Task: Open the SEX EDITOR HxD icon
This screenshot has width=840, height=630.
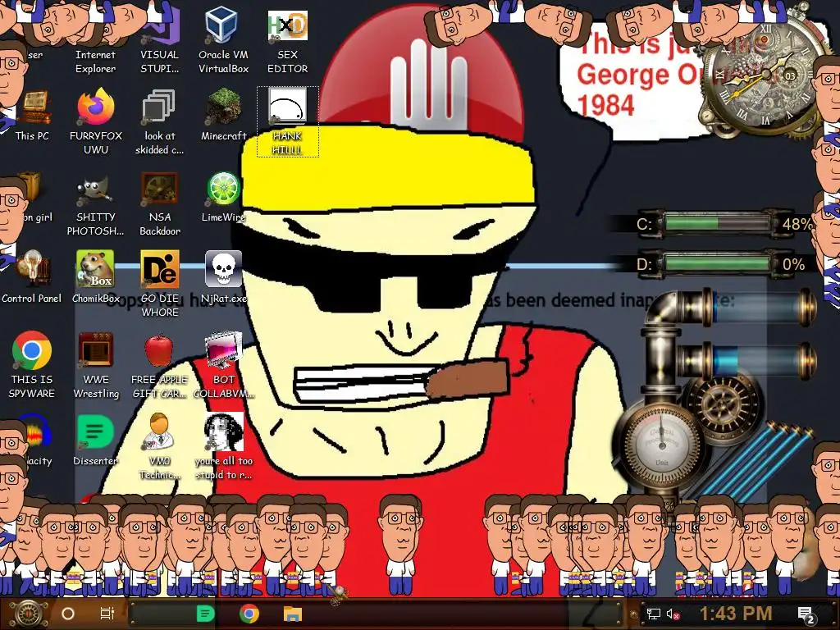Action: point(288,40)
